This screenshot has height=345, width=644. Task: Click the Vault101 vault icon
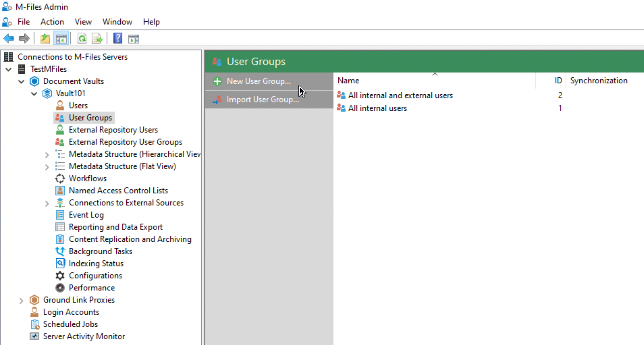point(47,93)
